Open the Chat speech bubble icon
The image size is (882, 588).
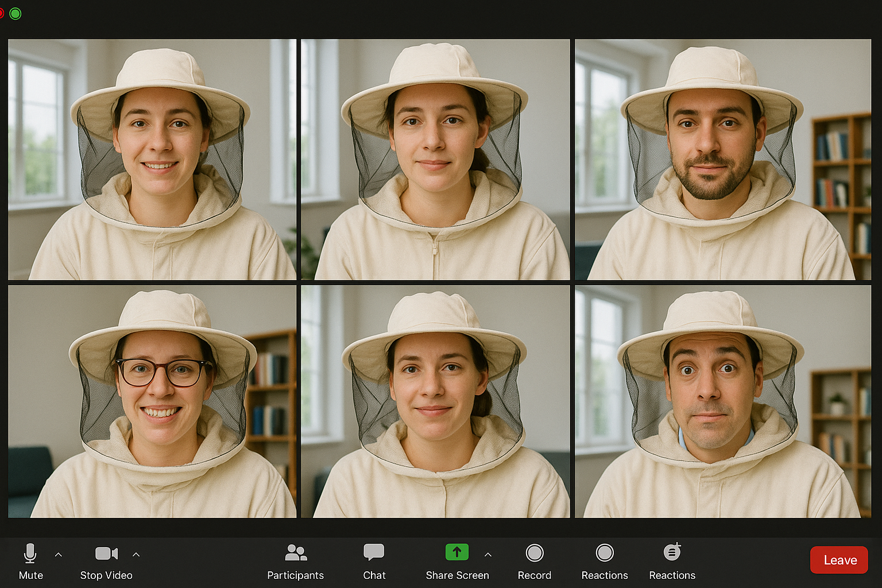coord(374,552)
